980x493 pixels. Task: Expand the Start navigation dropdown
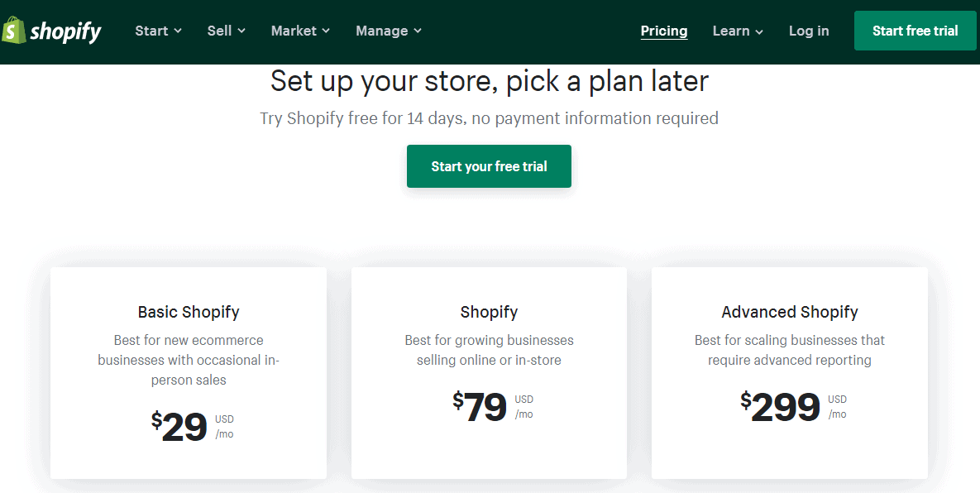pyautogui.click(x=158, y=31)
